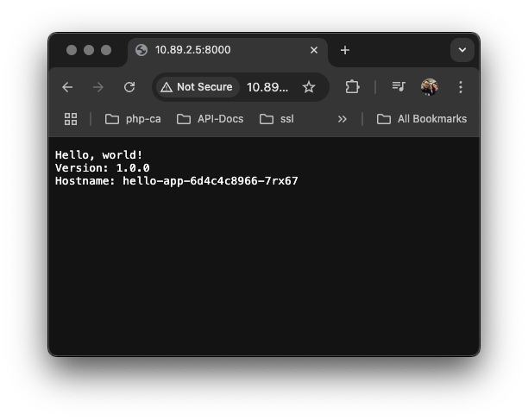This screenshot has height=420, width=528.
Task: Open the media controls playlist icon
Action: click(399, 87)
